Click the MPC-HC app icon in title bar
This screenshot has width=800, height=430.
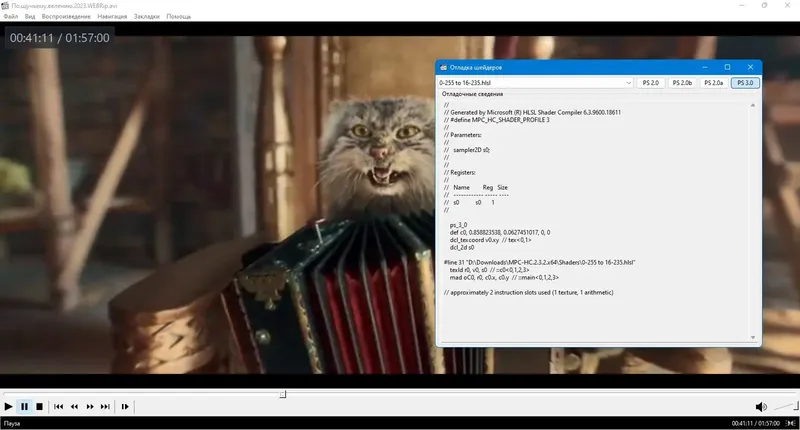coord(5,6)
